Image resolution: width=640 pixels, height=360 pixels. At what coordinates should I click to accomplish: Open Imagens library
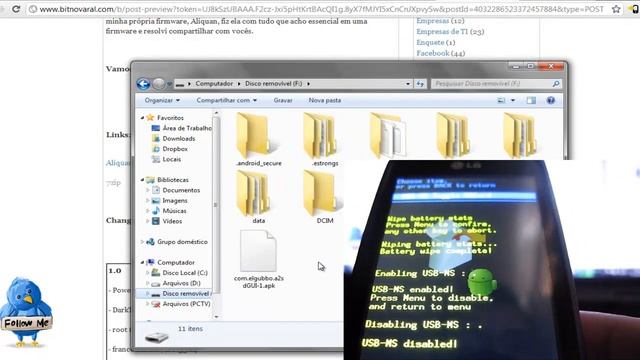pos(175,200)
